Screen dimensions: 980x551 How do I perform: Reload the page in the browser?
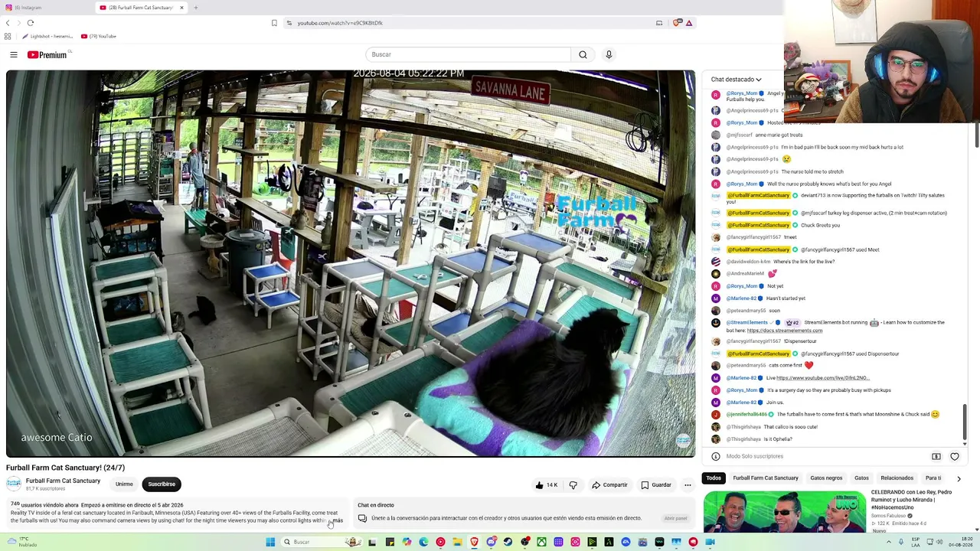point(31,23)
